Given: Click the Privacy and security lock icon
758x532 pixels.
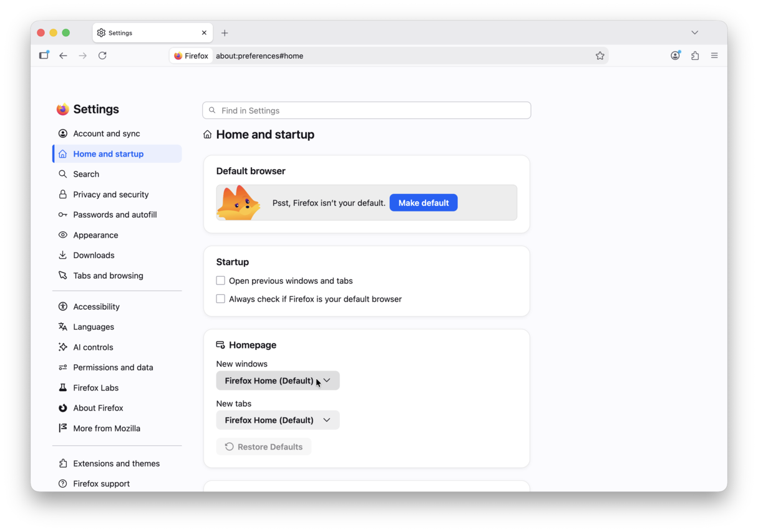Looking at the screenshot, I should (63, 195).
